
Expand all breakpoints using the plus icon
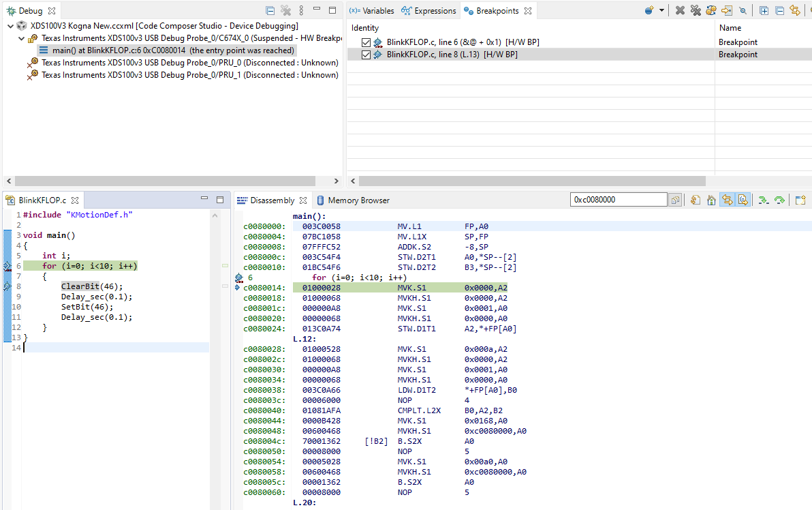[x=764, y=11]
